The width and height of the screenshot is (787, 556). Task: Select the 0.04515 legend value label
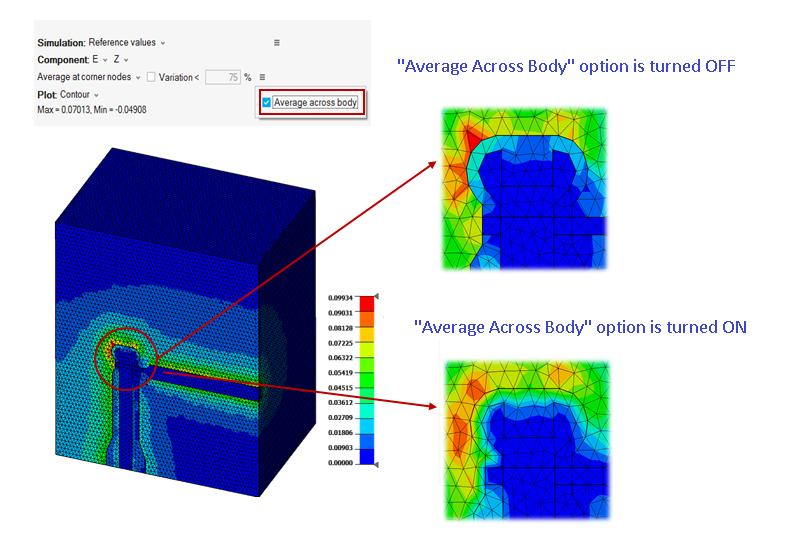tap(341, 387)
